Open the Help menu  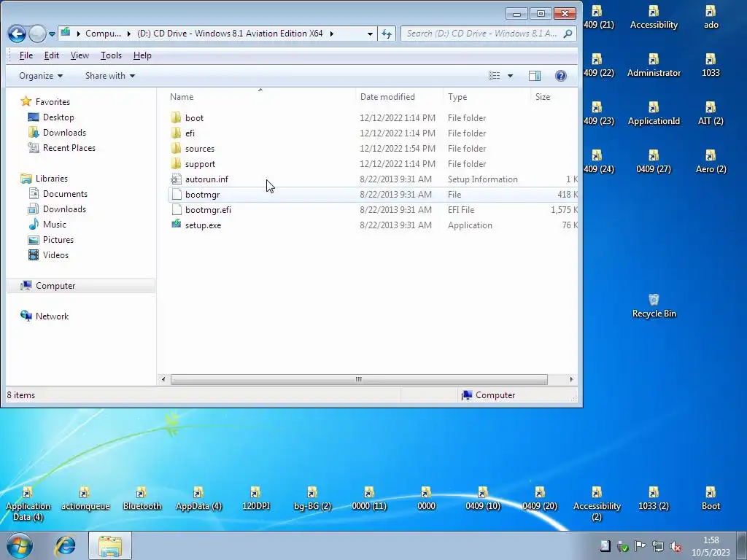pyautogui.click(x=142, y=55)
